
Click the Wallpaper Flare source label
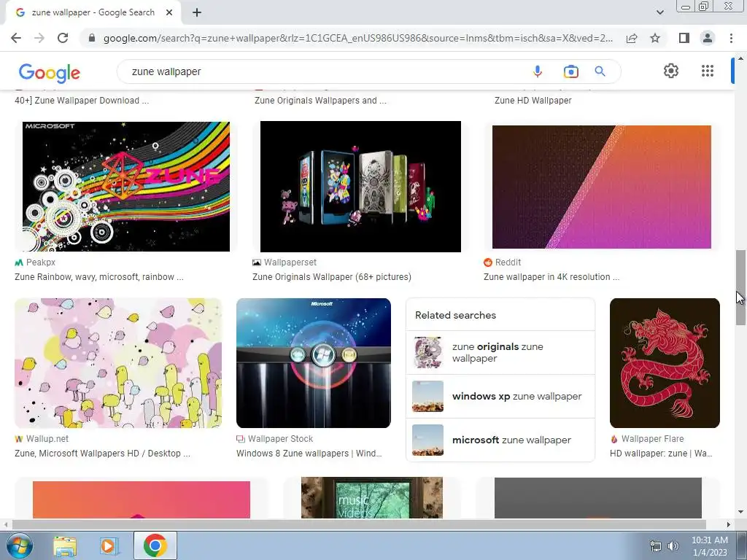[652, 439]
